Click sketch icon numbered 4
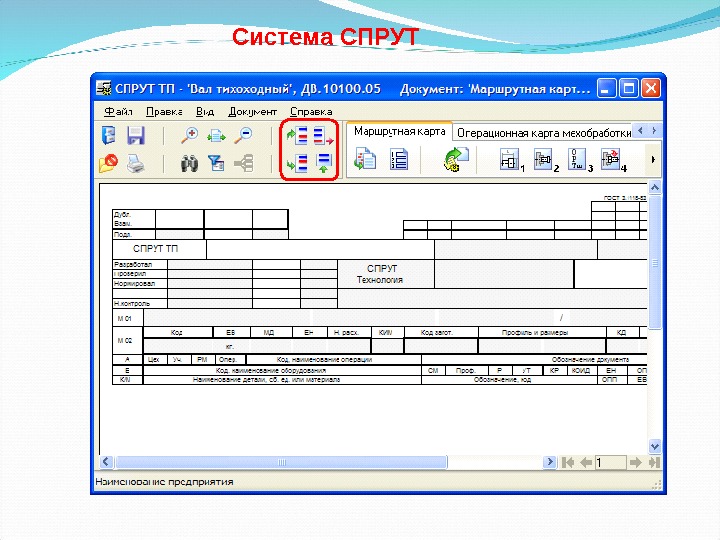This screenshot has height=540, width=720. pos(613,160)
